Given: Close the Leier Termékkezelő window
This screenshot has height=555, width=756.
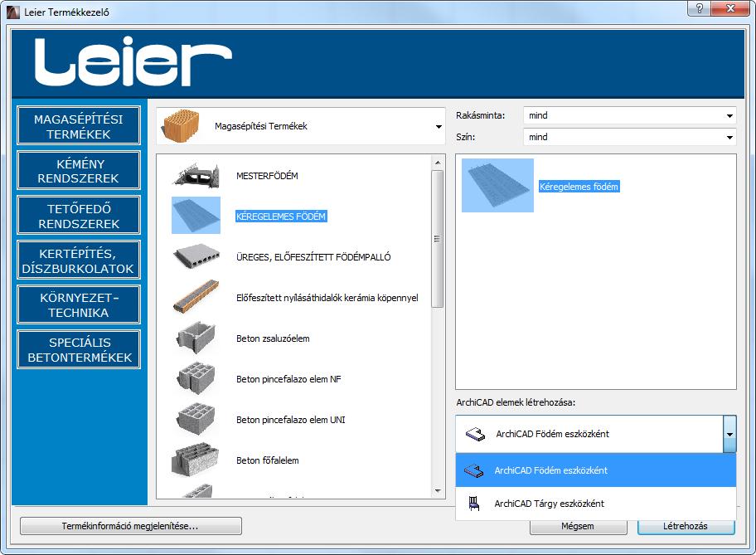Looking at the screenshot, I should coord(730,8).
